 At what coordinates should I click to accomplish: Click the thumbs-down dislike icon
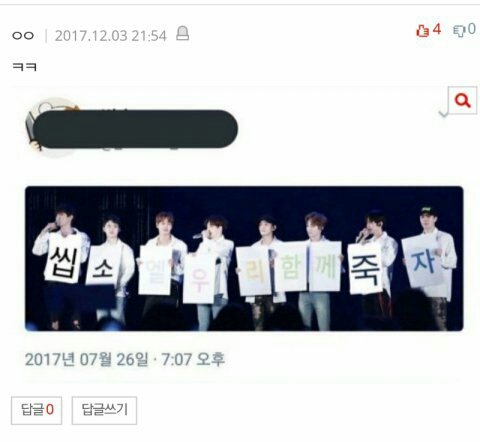459,31
